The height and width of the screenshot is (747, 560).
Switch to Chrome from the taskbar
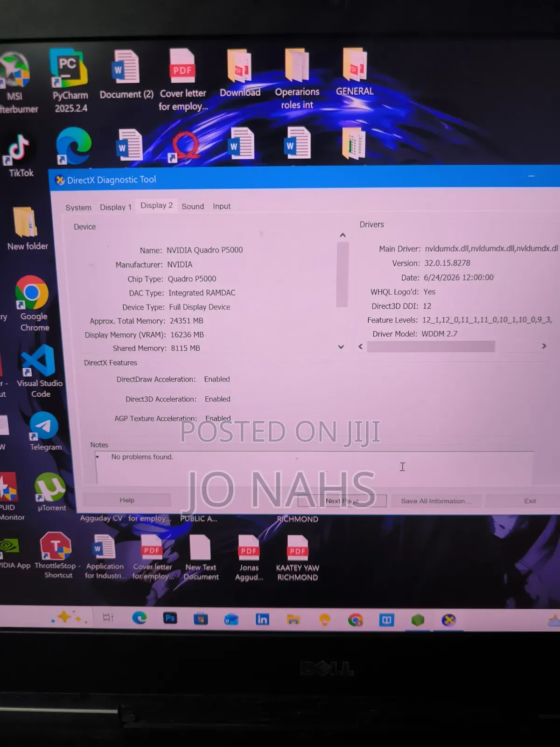[x=356, y=620]
